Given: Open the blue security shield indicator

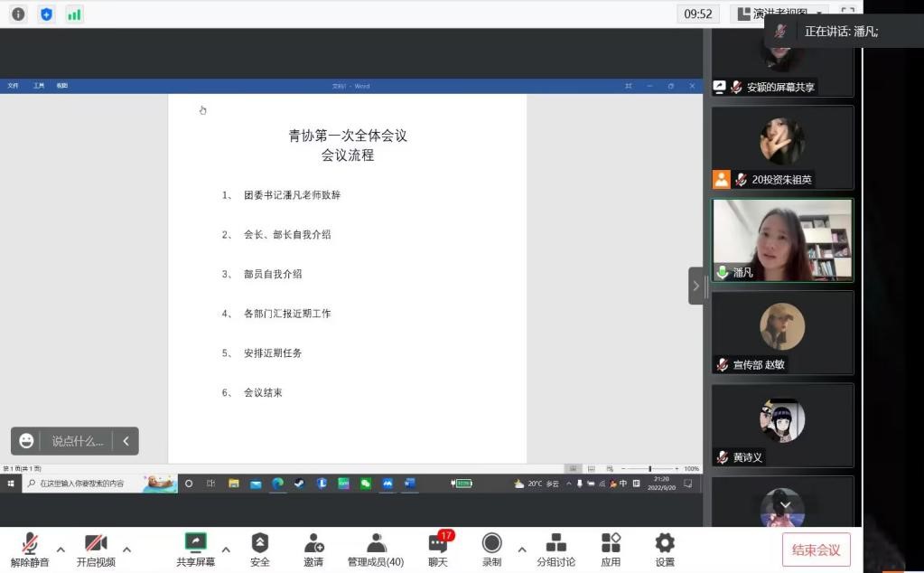Looking at the screenshot, I should click(46, 14).
